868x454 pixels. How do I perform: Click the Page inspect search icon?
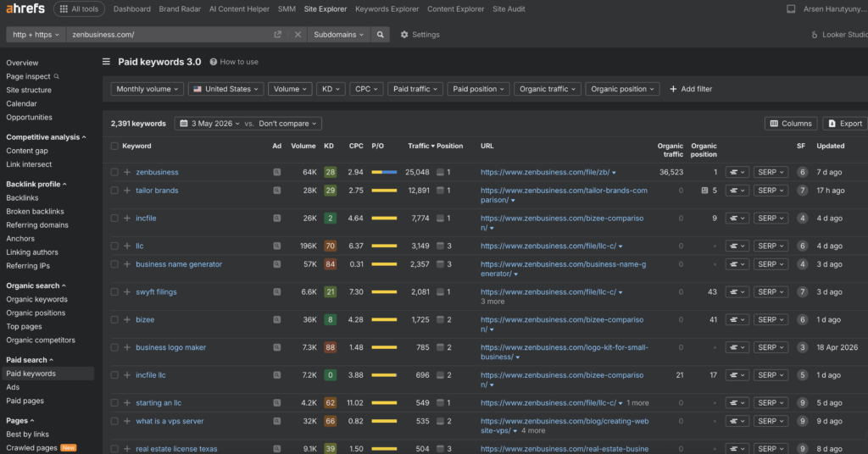point(57,76)
